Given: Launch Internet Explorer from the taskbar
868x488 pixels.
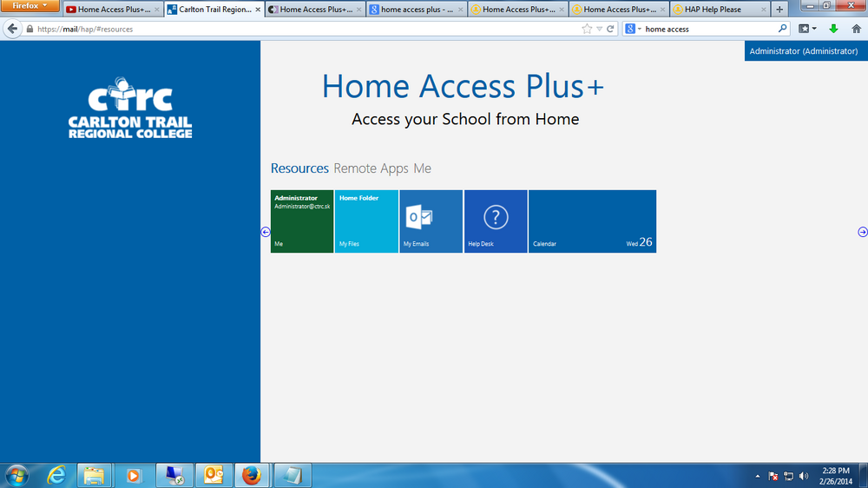Looking at the screenshot, I should pyautogui.click(x=56, y=475).
